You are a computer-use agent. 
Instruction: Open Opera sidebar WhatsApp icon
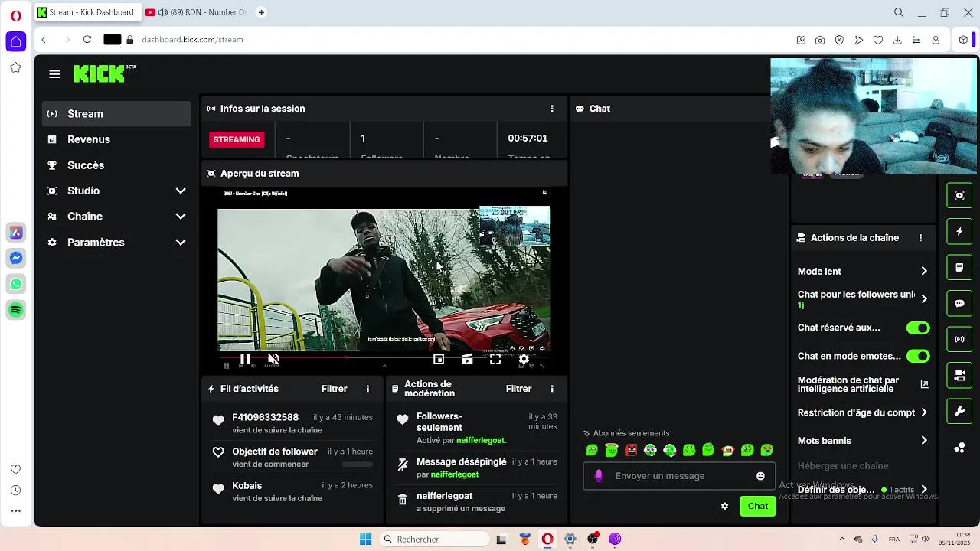(16, 284)
